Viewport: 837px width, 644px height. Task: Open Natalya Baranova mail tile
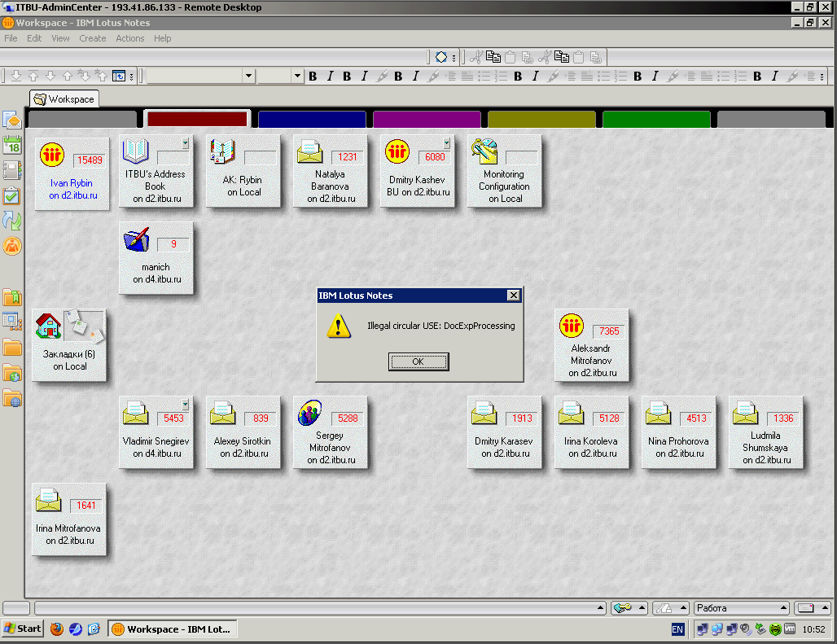click(330, 171)
